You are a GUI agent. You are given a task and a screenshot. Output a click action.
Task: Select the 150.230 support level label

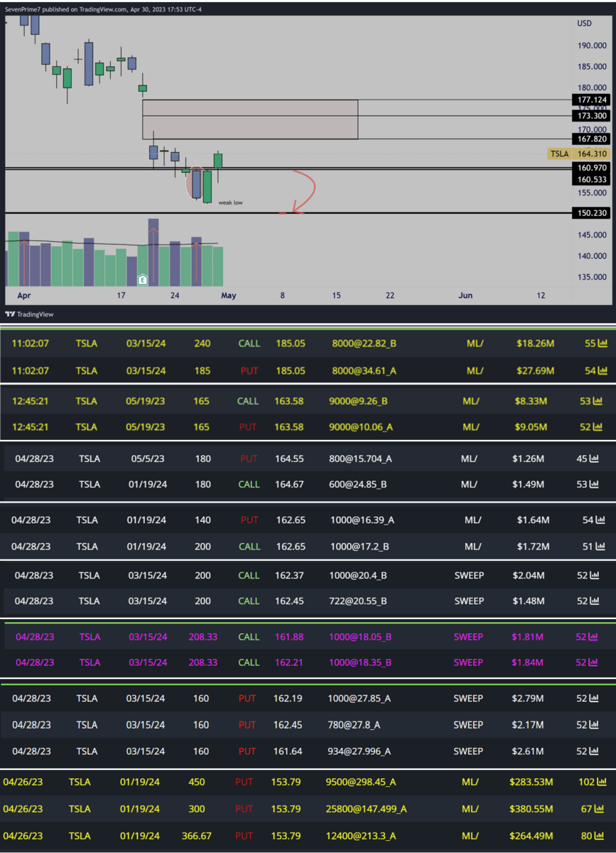click(592, 213)
